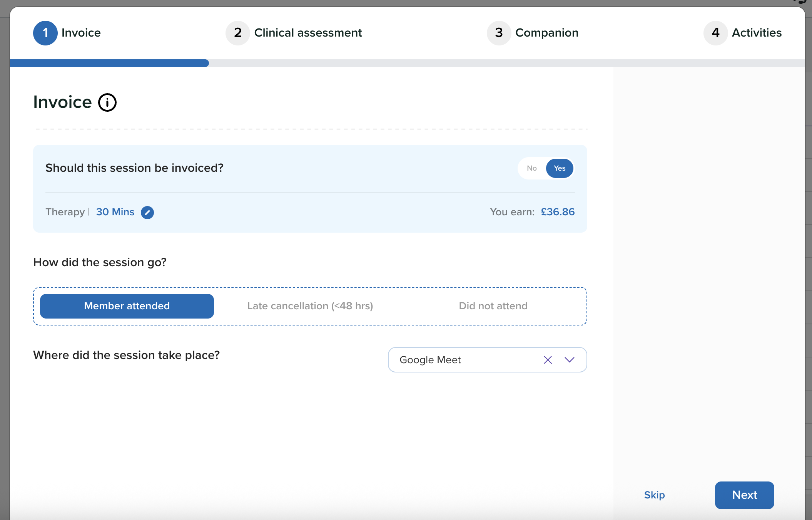Set invoicing toggle to Yes
The width and height of the screenshot is (812, 520).
560,168
